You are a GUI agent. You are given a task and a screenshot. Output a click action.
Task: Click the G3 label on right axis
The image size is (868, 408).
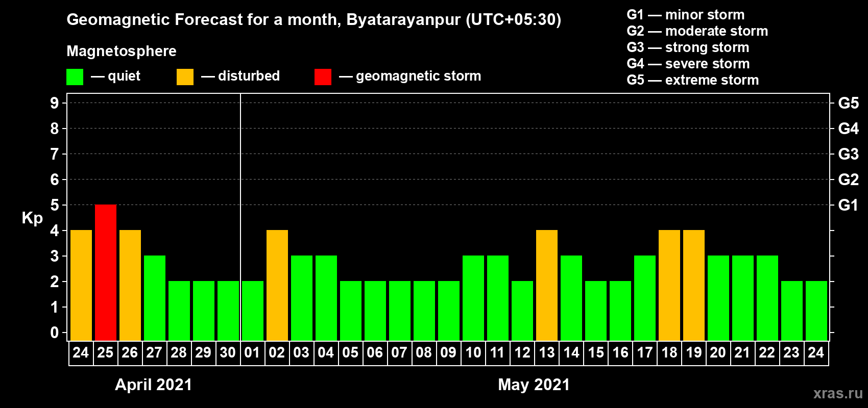coord(848,154)
